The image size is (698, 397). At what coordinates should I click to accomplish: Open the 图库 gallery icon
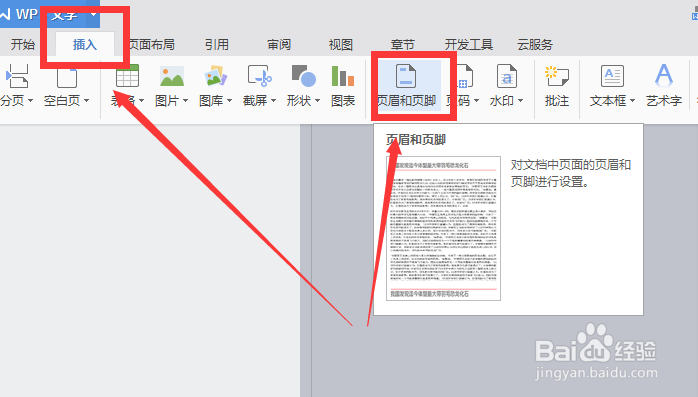(x=216, y=76)
